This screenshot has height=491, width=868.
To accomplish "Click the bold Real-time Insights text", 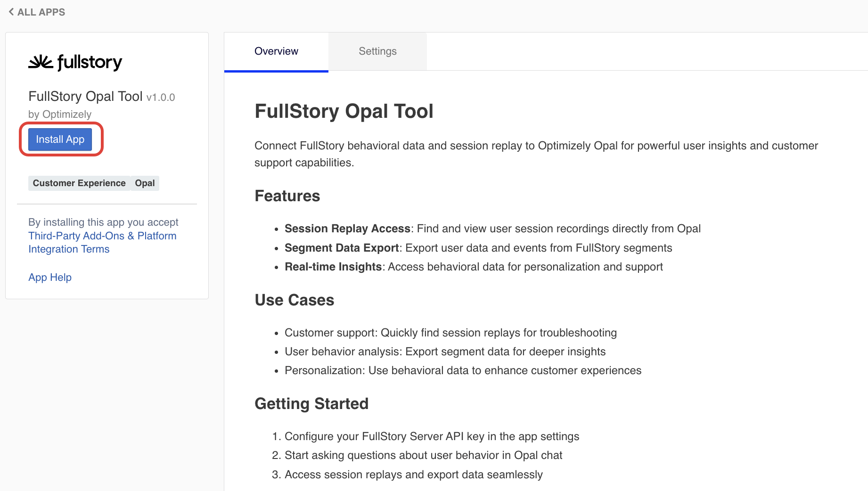I will 333,267.
